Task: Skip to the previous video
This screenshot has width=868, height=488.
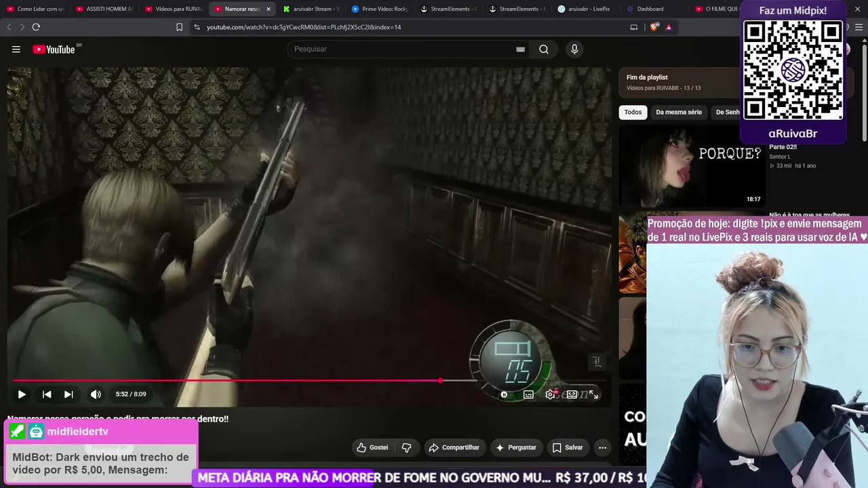Action: pyautogui.click(x=47, y=394)
